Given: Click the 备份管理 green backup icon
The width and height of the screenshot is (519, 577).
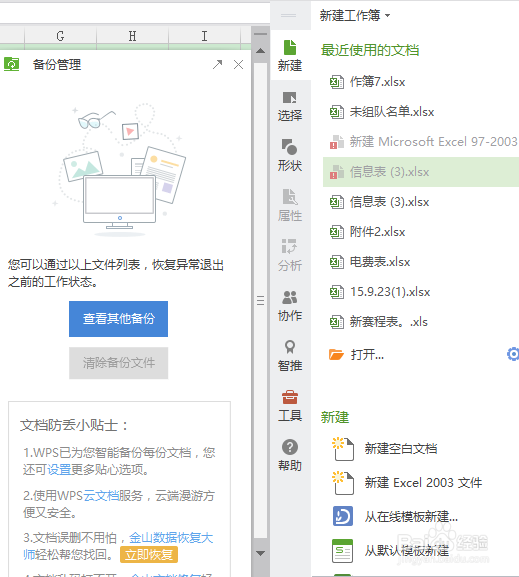Looking at the screenshot, I should point(11,64).
